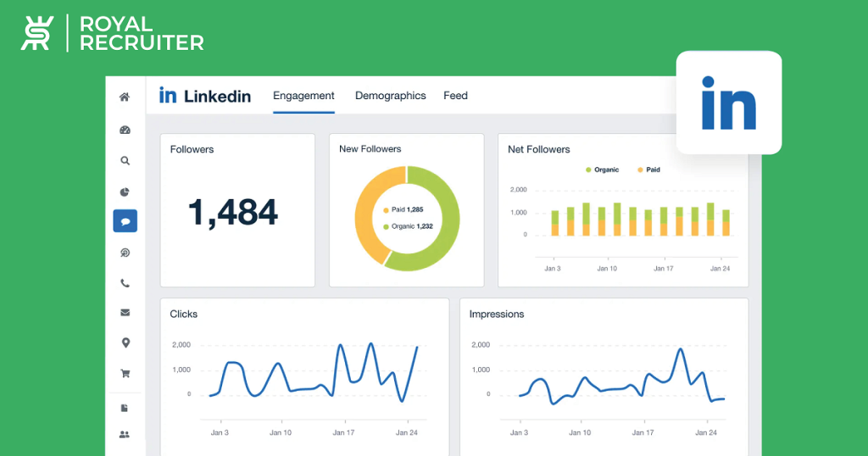
Task: Click the Impressions chart title
Action: tap(497, 314)
